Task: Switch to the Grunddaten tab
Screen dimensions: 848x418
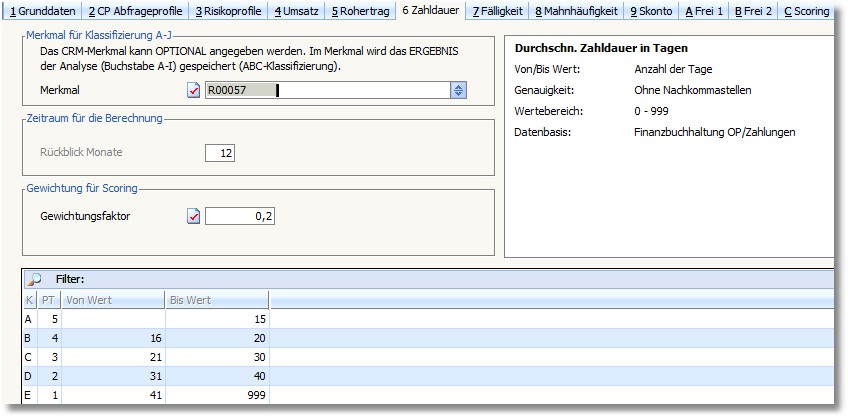Action: (41, 11)
